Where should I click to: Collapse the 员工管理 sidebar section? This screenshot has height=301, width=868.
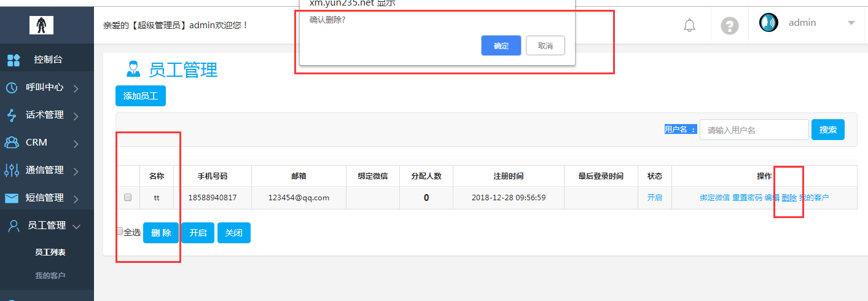pyautogui.click(x=76, y=226)
